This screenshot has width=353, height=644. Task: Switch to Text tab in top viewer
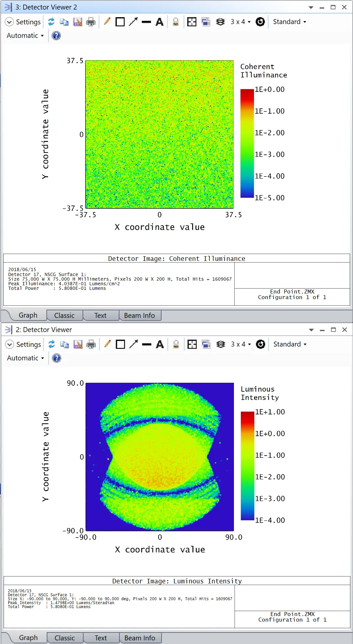(100, 316)
